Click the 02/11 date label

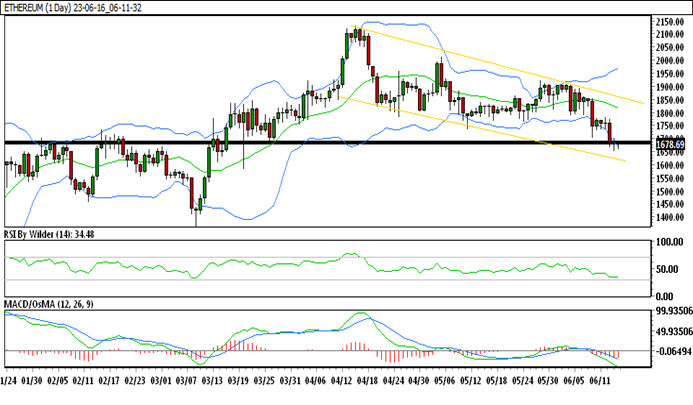click(84, 381)
